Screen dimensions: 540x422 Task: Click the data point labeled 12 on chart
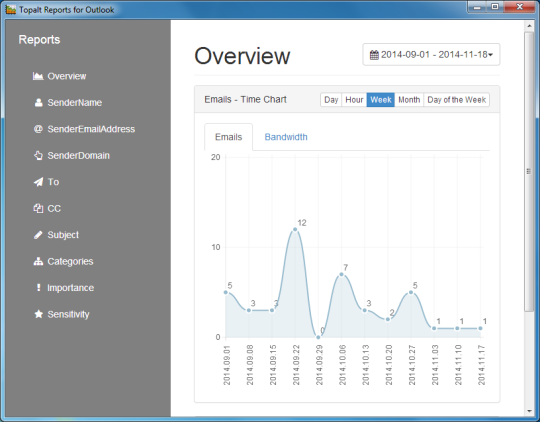[x=295, y=229]
